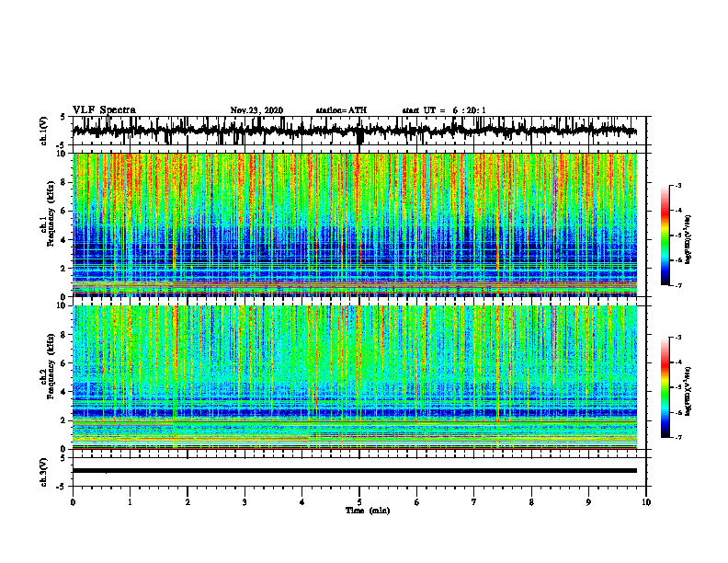Image resolution: width=728 pixels, height=563 pixels.
Task: Click the ch.2 frequency axis "6" tick label
Action: 64,363
